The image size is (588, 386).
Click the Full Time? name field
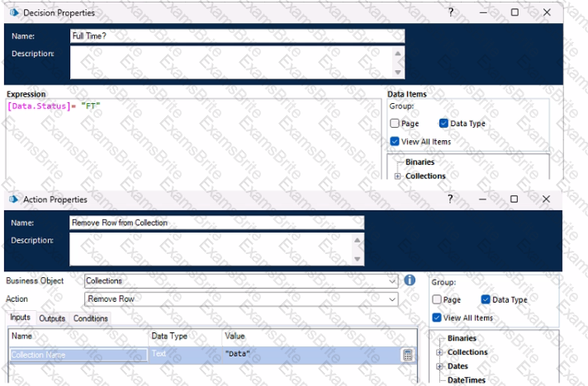click(237, 36)
